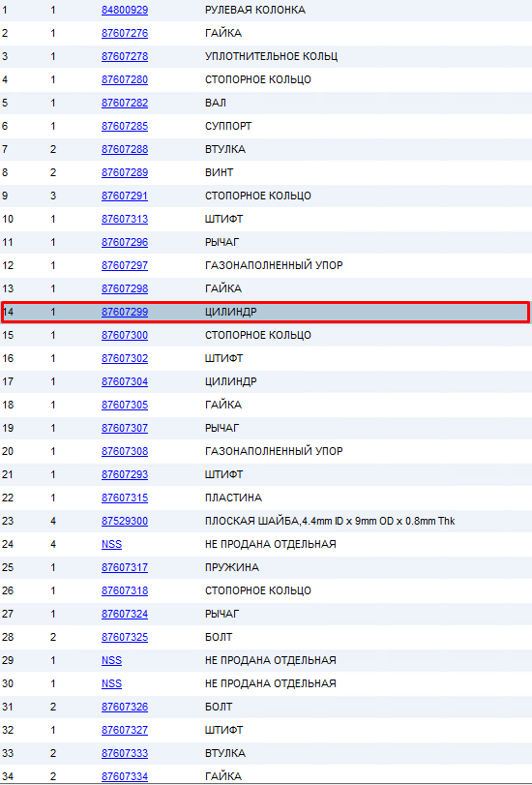532x785 pixels.
Task: Click NSS link in row 29
Action: [111, 660]
